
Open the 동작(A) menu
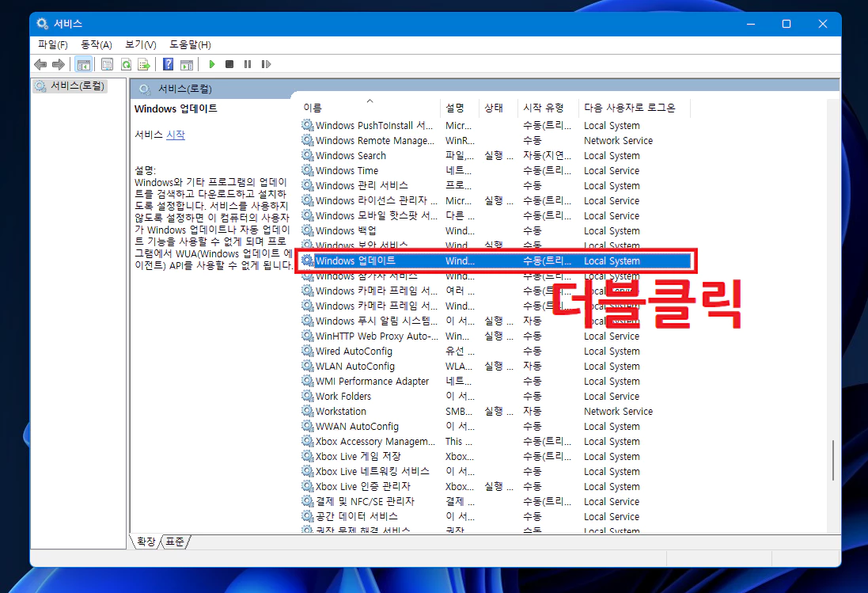coord(97,45)
